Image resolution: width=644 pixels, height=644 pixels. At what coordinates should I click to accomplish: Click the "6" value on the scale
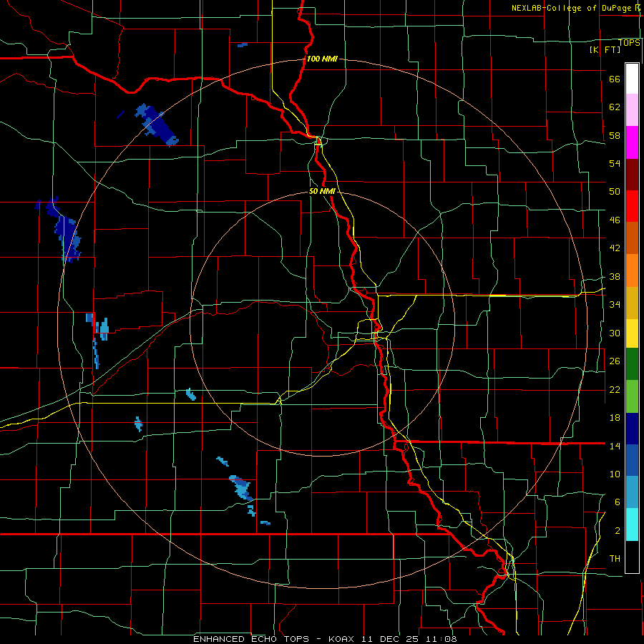(x=618, y=502)
